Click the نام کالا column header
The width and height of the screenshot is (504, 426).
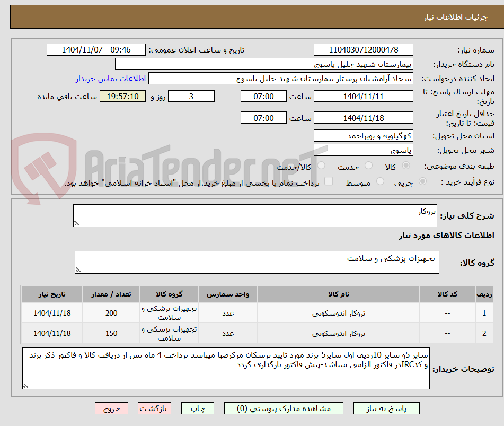(x=339, y=294)
